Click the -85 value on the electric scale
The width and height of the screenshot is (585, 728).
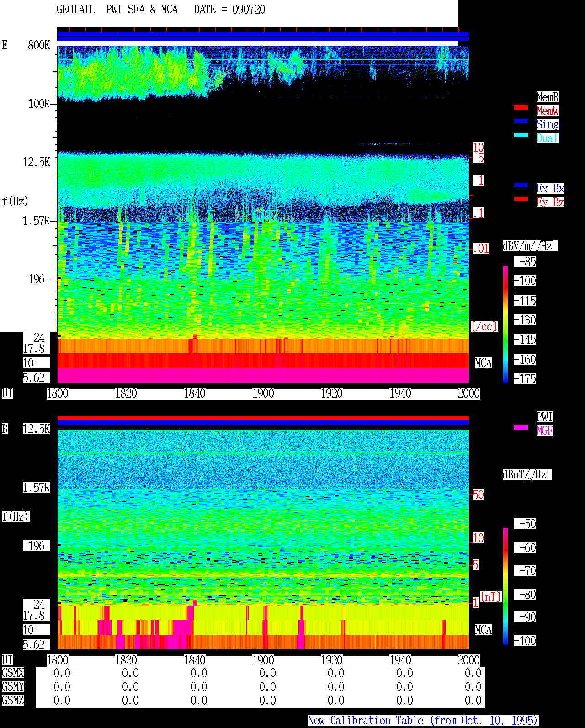coord(527,262)
